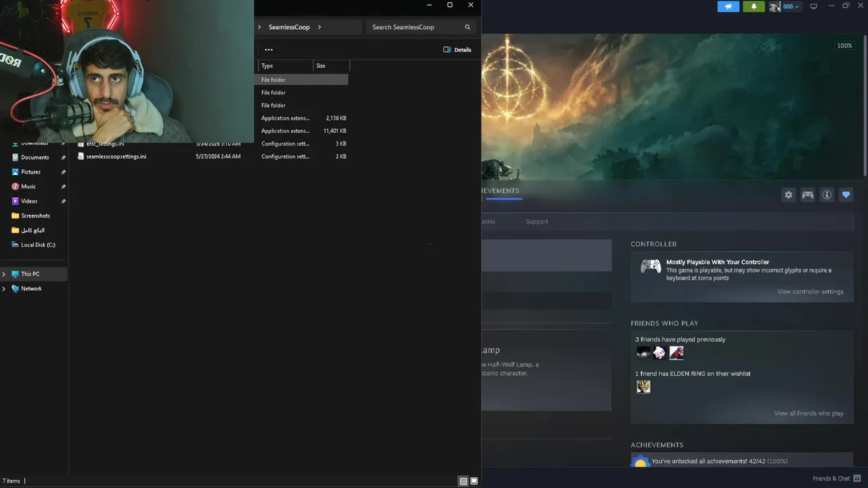
Task: Expand the Network tree node
Action: 4,289
